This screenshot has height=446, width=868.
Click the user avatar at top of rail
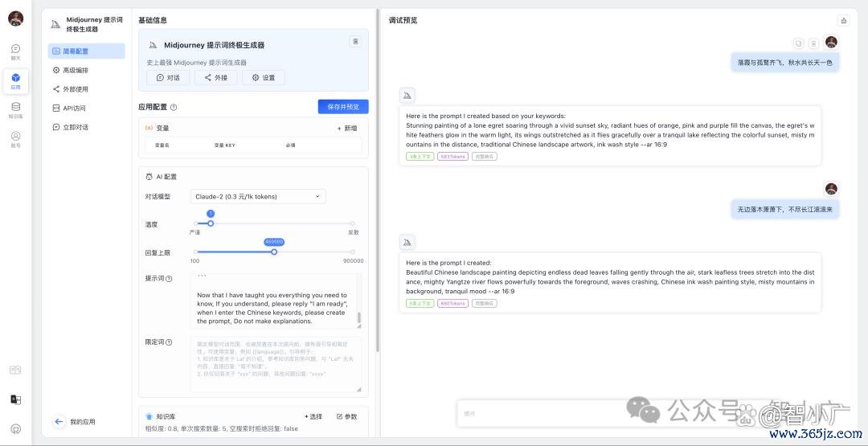pyautogui.click(x=15, y=18)
